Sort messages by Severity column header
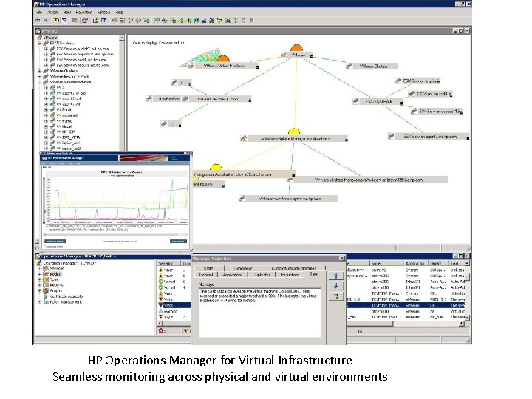The height and width of the screenshot is (399, 532). coord(169,263)
